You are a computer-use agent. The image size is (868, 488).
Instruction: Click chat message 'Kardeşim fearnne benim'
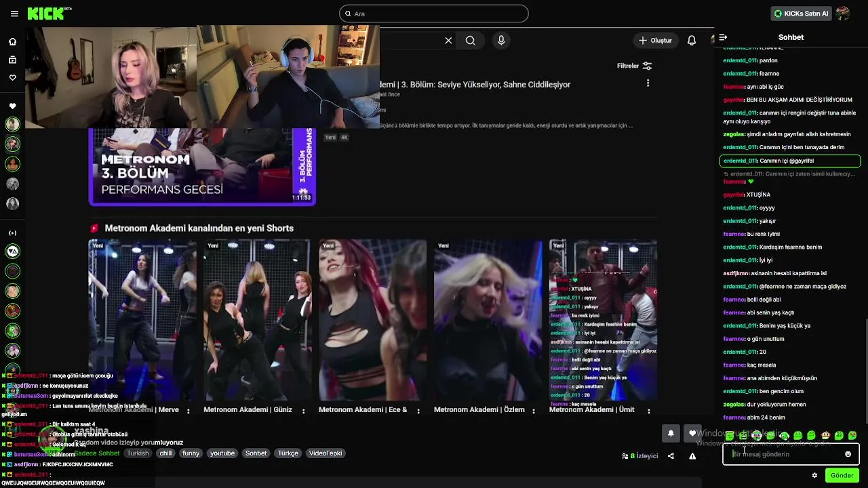click(x=772, y=247)
